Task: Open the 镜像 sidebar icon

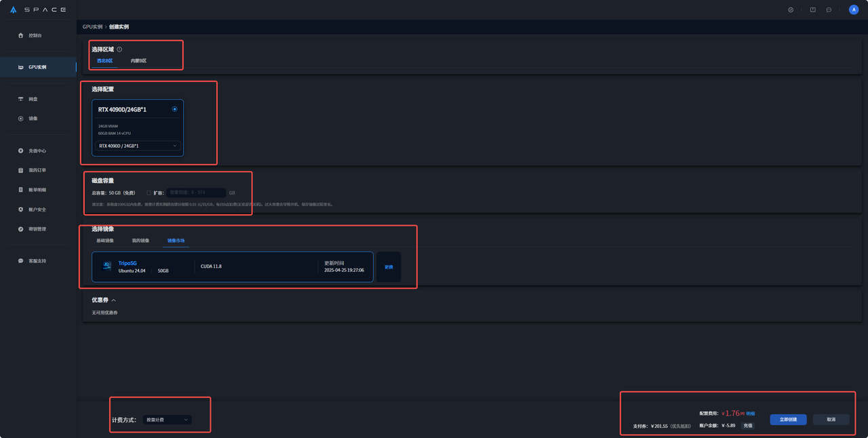Action: 20,119
